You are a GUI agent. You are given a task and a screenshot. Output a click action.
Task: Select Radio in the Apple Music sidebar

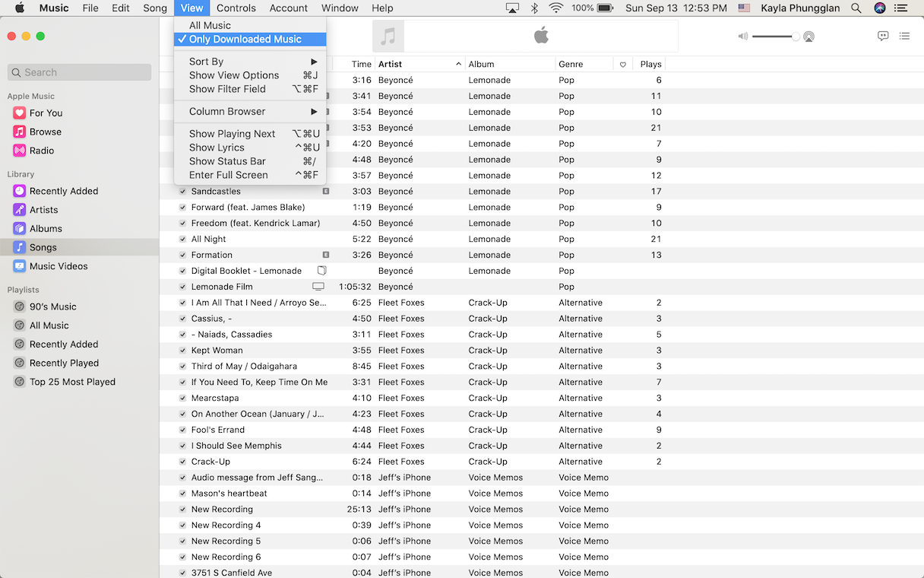tap(46, 150)
